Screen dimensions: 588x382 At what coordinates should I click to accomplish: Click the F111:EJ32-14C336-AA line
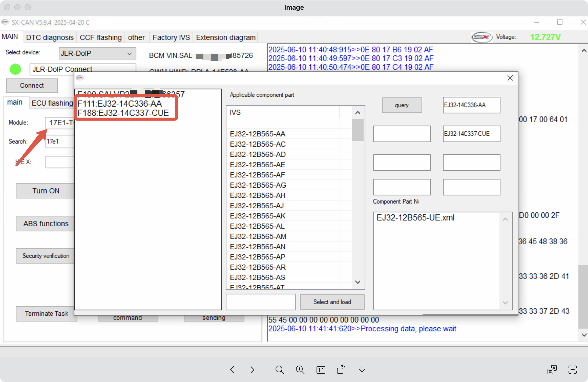tap(120, 104)
